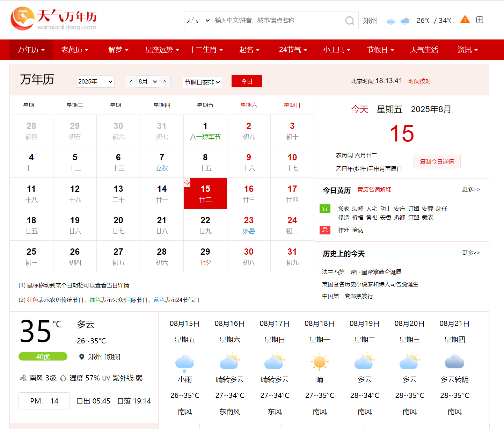This screenshot has width=504, height=429.
Task: Open the 时间校对 link
Action: coord(419,81)
